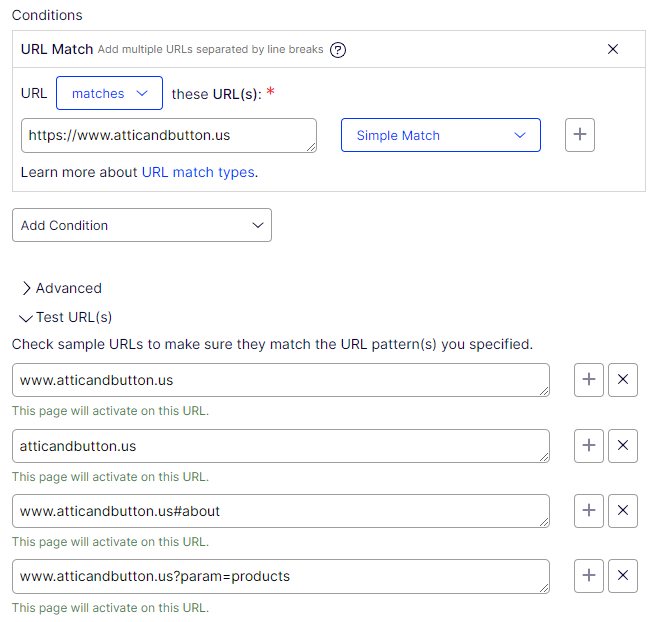
Task: Click the atticandbutton.us test URL field
Action: click(x=280, y=446)
